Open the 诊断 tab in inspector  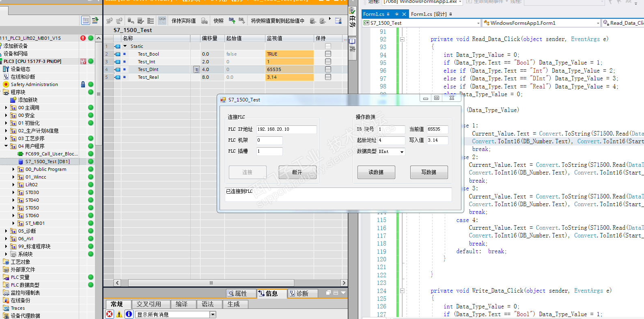(302, 293)
